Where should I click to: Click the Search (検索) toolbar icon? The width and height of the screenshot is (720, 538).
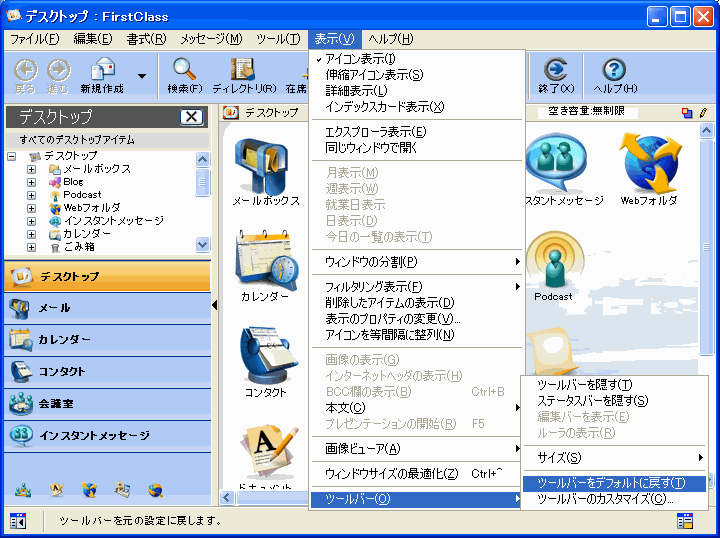tap(184, 74)
